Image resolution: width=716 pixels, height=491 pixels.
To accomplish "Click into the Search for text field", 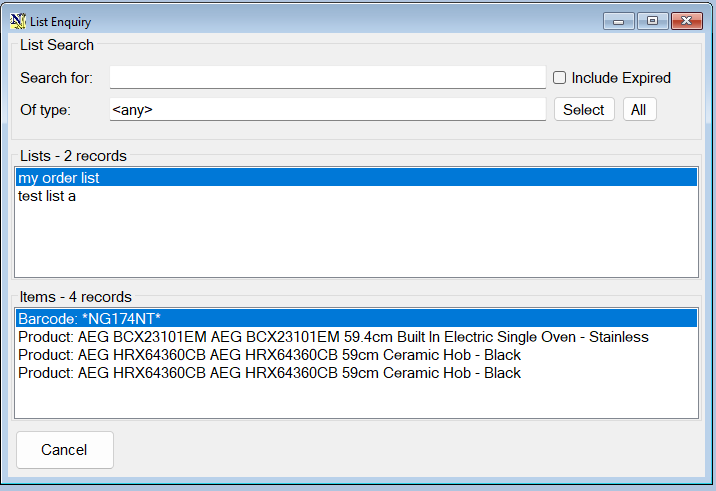I will [x=327, y=77].
